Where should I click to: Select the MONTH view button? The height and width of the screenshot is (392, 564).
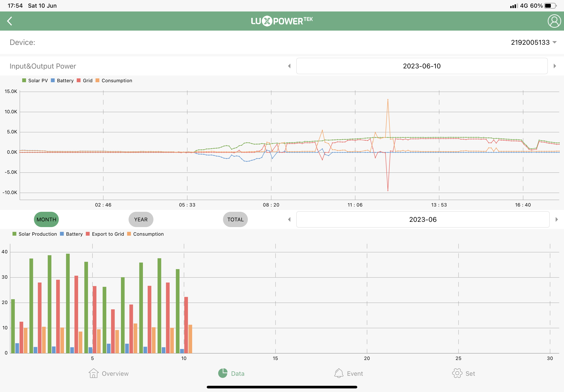coord(46,219)
